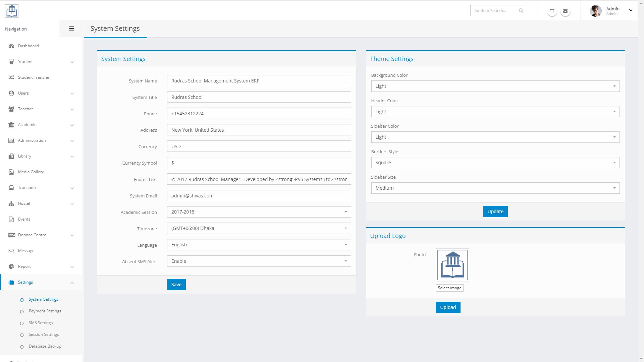Select Database Backup circle bullet
The height and width of the screenshot is (362, 644).
[22, 347]
